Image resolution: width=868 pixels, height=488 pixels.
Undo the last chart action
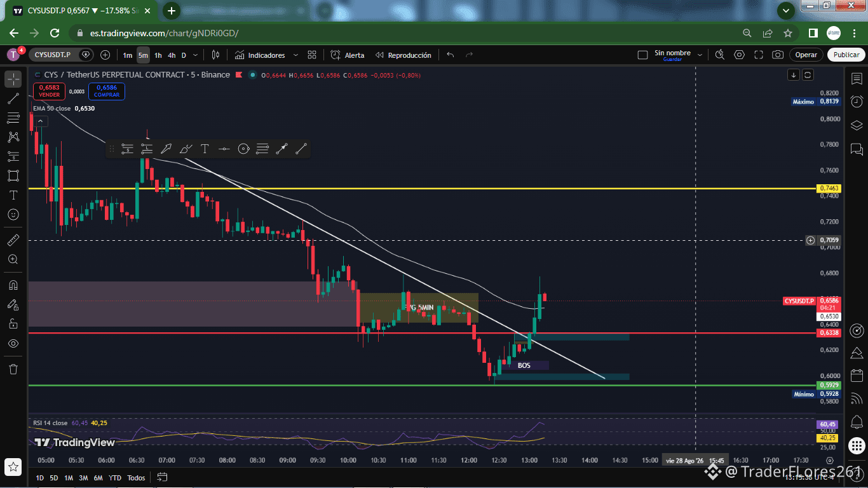coord(451,55)
